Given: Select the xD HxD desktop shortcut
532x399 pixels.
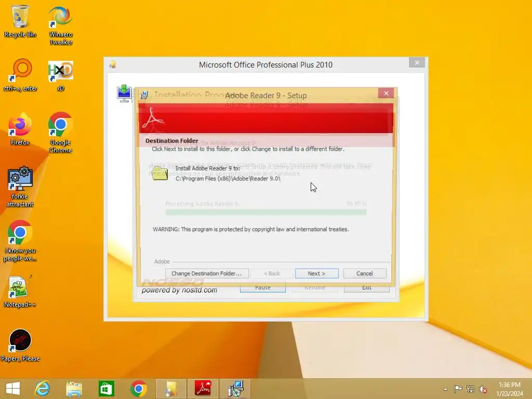Looking at the screenshot, I should (60, 75).
